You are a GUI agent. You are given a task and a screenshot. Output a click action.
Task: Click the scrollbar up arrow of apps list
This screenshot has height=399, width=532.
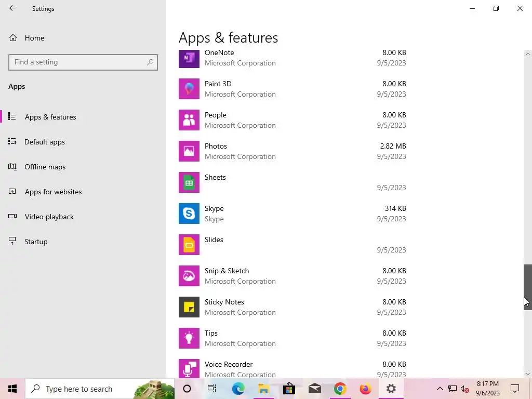tap(528, 54)
